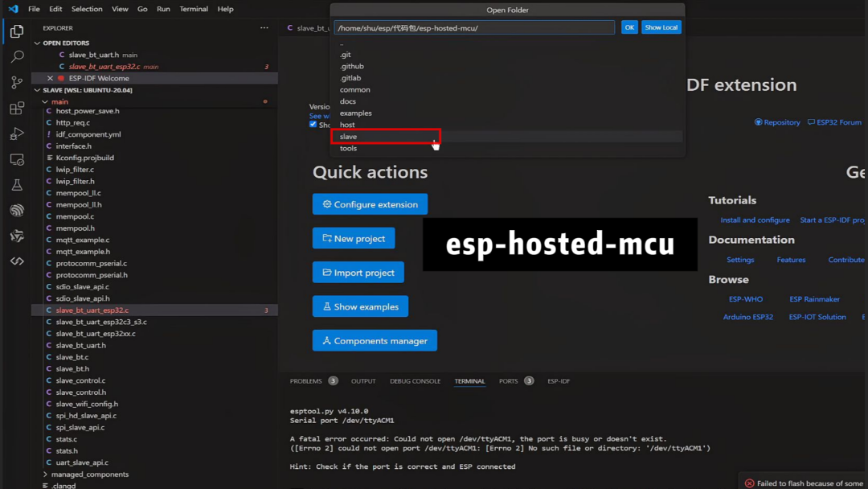Confirm folder selection with OK button

point(629,27)
